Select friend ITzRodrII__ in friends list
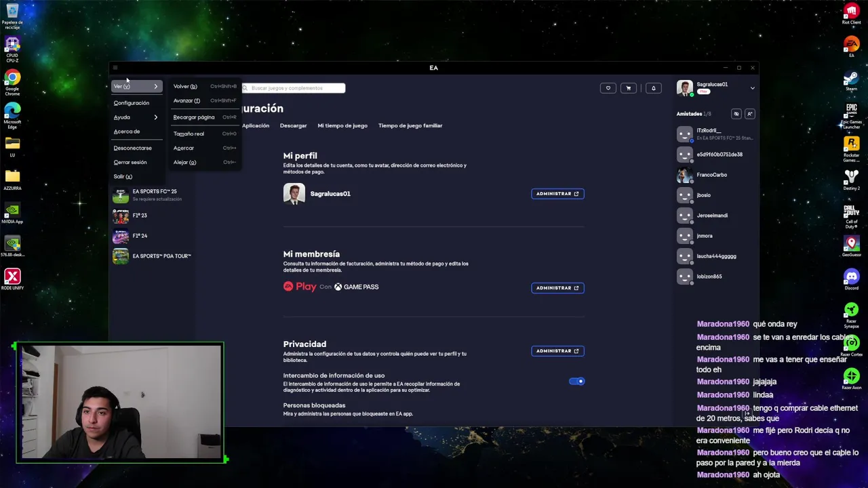The width and height of the screenshot is (868, 488). coord(715,134)
